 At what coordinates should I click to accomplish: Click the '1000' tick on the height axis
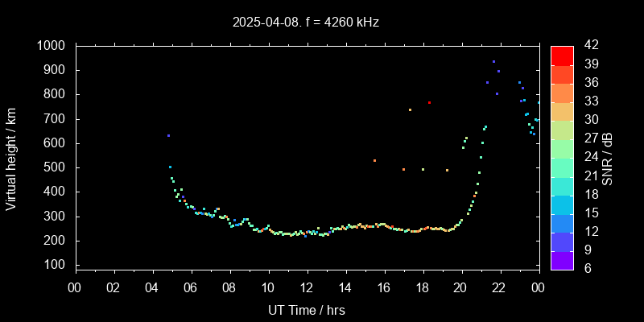(x=54, y=46)
